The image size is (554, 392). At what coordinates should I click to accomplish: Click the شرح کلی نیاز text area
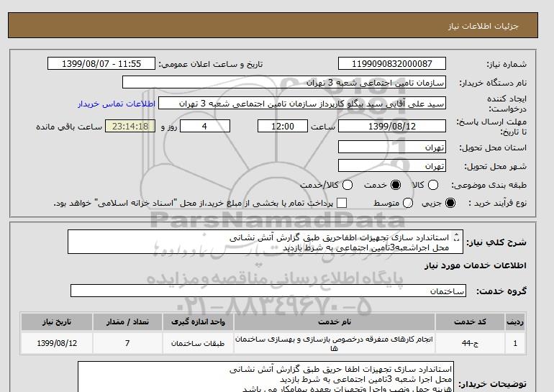coord(265,242)
